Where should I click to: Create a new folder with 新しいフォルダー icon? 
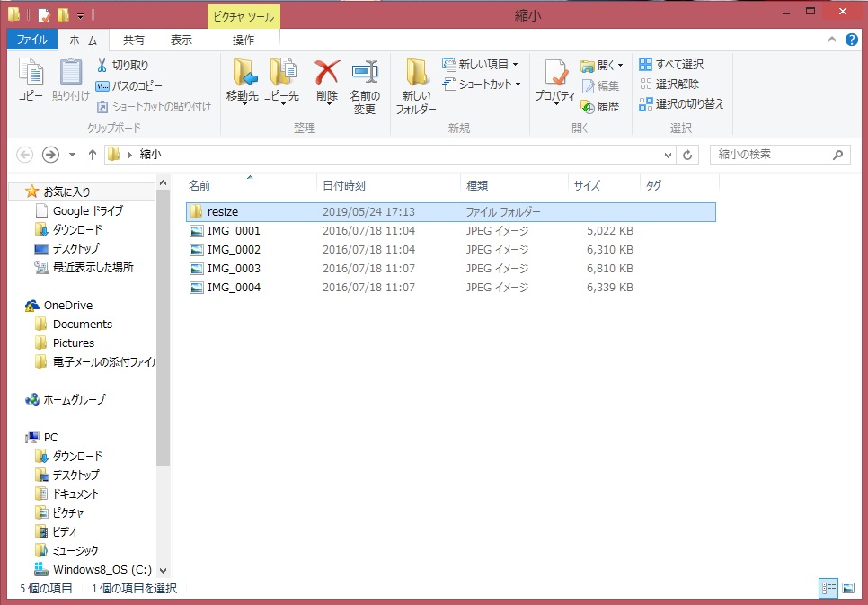[x=416, y=76]
